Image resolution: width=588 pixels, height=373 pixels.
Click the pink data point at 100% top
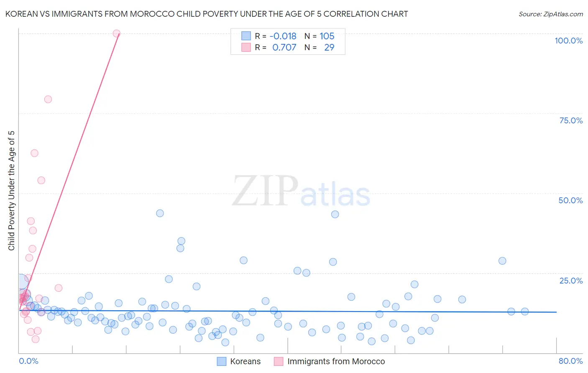tap(117, 33)
